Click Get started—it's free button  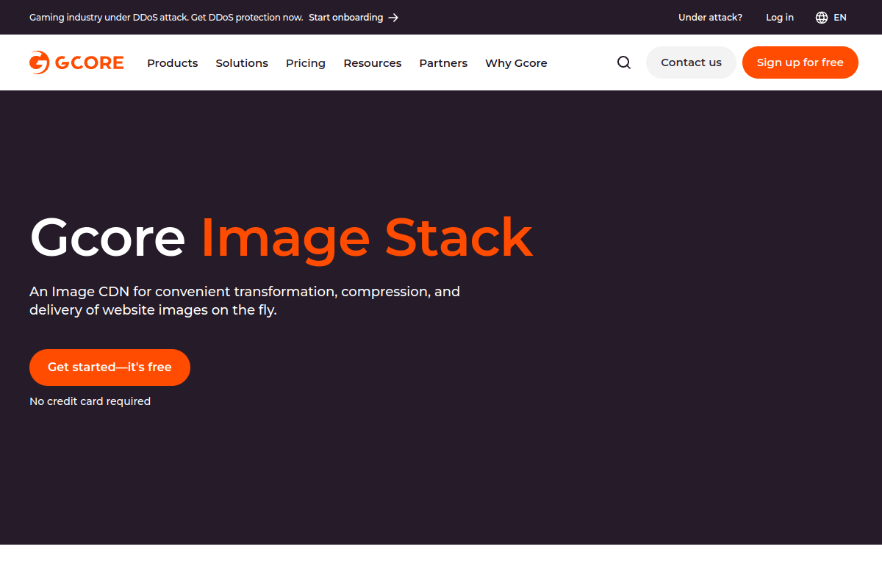point(110,367)
